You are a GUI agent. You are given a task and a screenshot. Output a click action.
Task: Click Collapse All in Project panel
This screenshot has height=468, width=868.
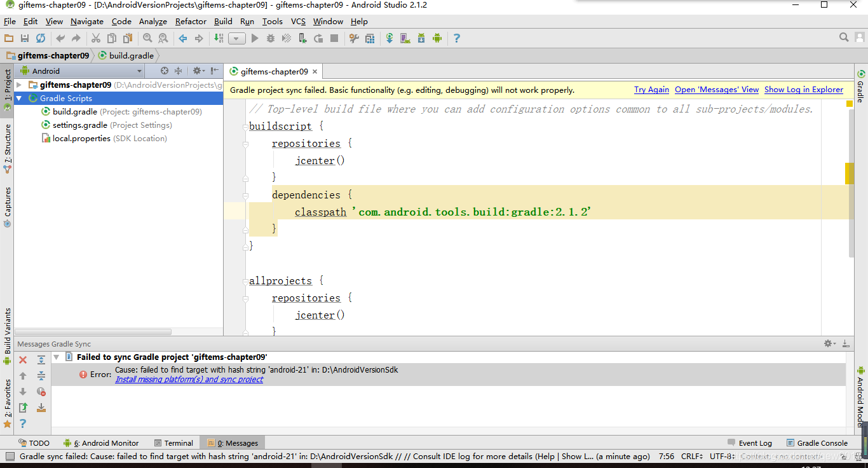click(179, 71)
